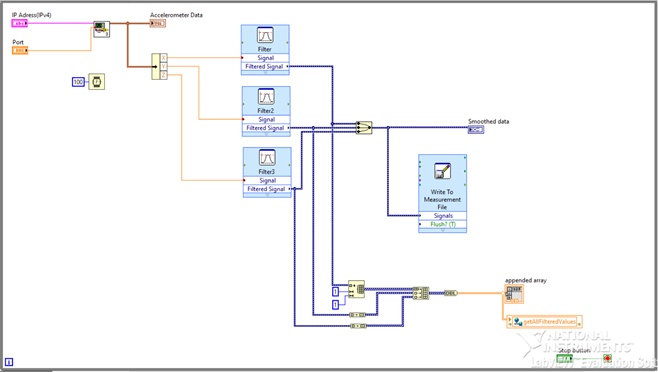The height and width of the screenshot is (372, 658).
Task: Click the upper dynamic data conversion node
Action: click(x=358, y=314)
